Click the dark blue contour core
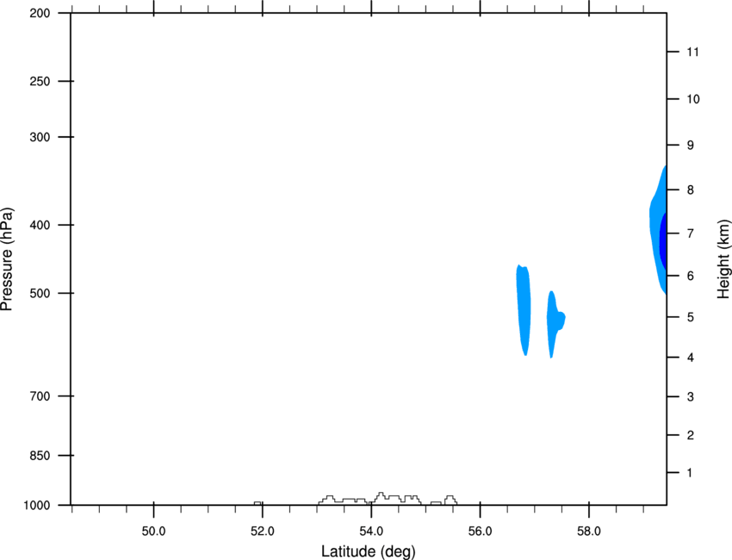 click(663, 241)
